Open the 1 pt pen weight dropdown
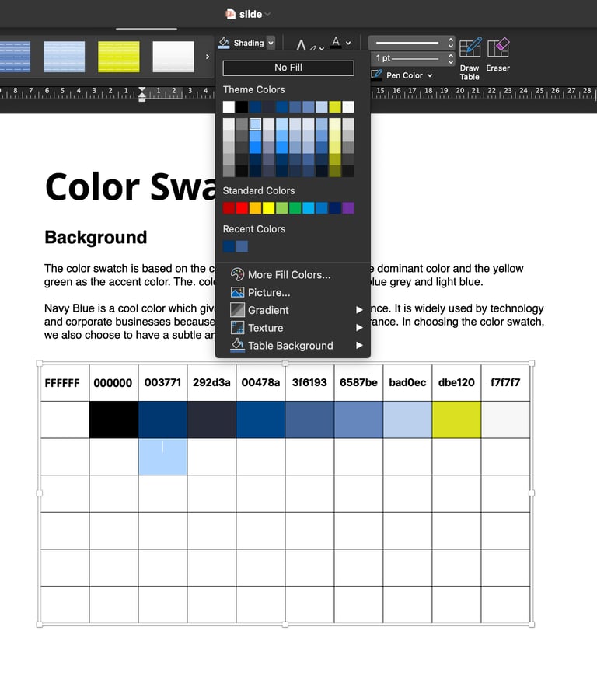Image resolution: width=597 pixels, height=700 pixels. pyautogui.click(x=411, y=58)
